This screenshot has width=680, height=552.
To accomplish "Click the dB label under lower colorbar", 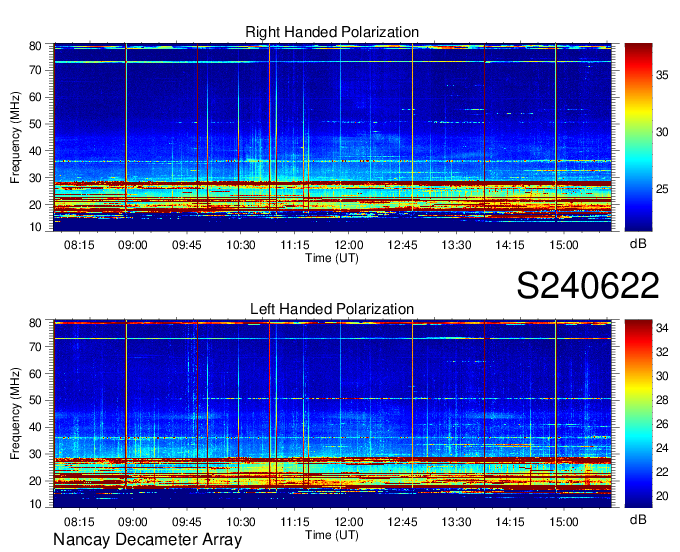I will tap(638, 520).
